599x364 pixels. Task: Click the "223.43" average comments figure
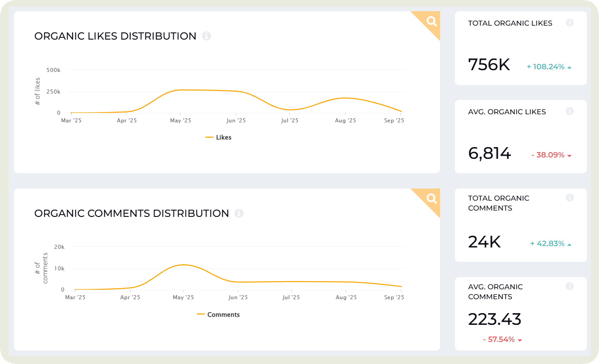click(495, 319)
